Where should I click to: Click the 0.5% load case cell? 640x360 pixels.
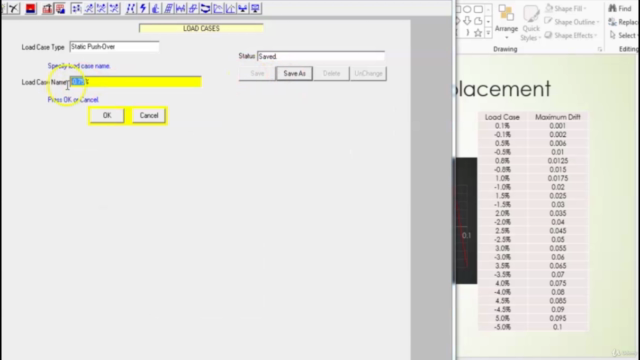pyautogui.click(x=502, y=143)
